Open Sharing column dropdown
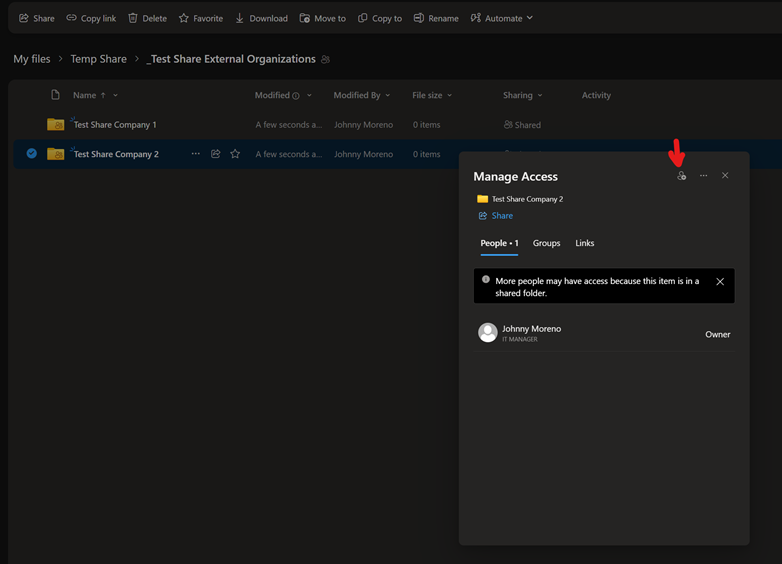782x564 pixels. 540,95
